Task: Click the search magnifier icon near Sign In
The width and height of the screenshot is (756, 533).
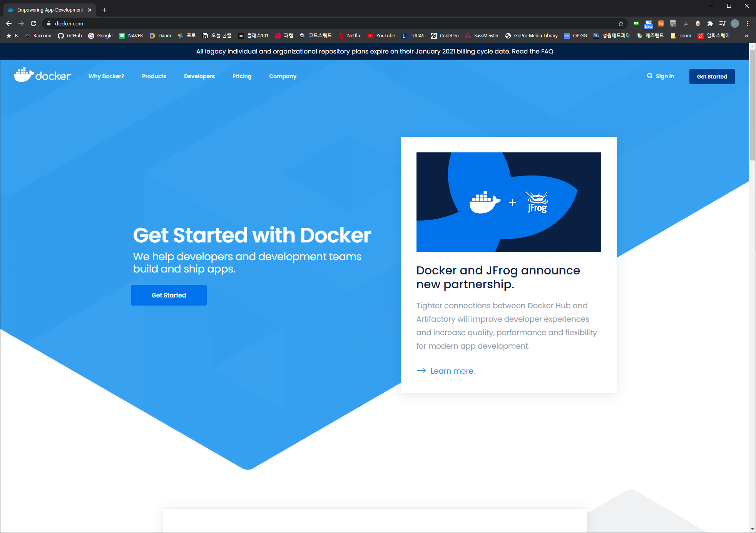Action: pos(650,76)
